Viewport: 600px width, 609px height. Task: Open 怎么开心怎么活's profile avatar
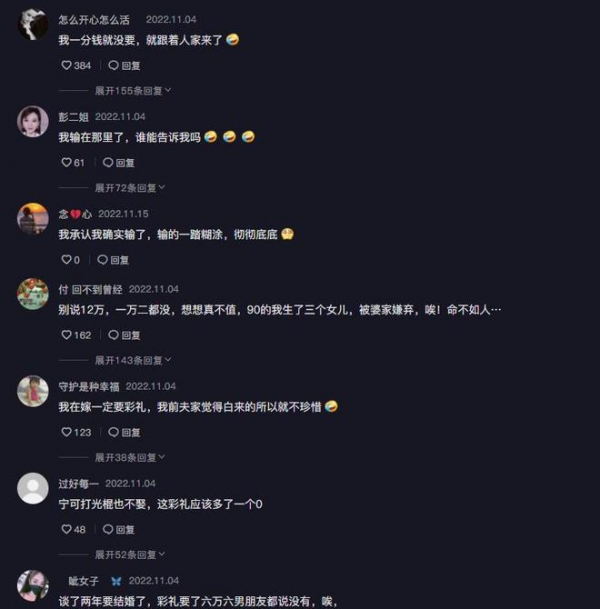point(33,24)
